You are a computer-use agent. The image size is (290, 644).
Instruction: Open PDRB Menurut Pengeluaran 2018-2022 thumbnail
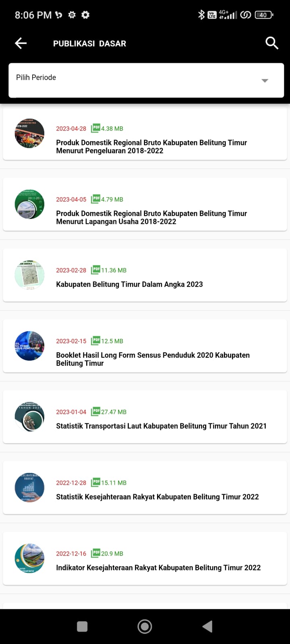coord(29,133)
